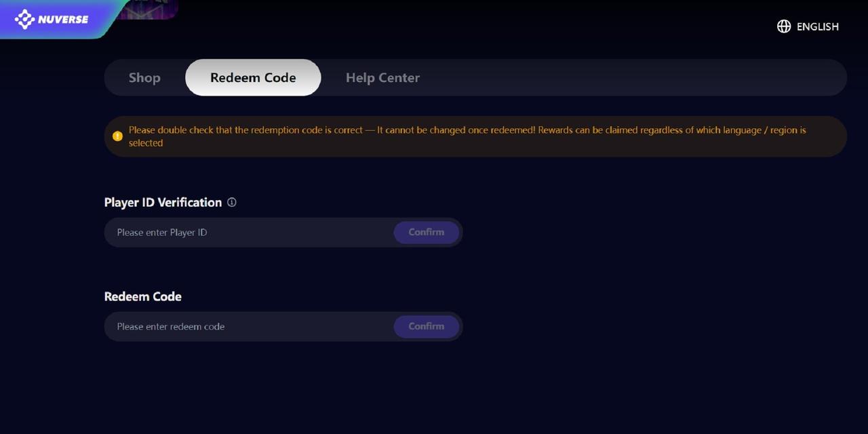The image size is (868, 434).
Task: Click the orange redemption warning notice text
Action: click(467, 136)
